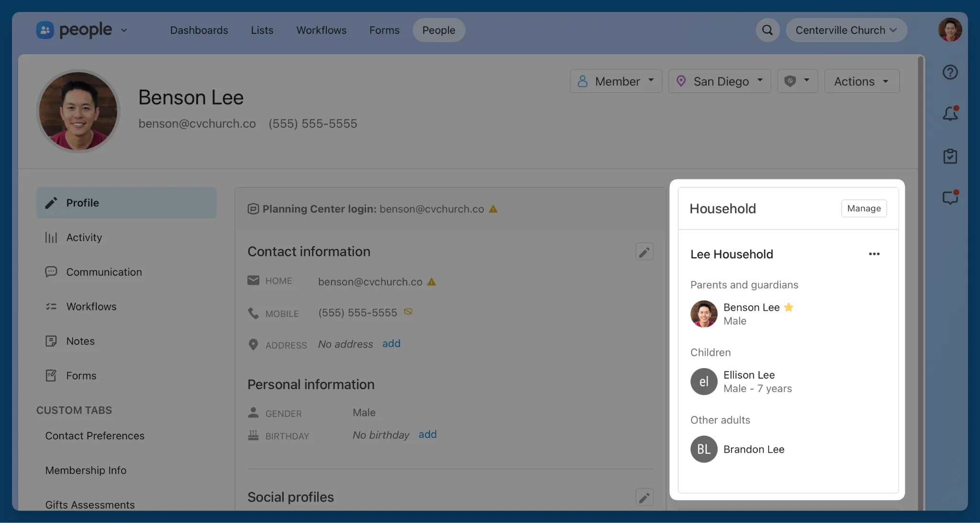Select the Contact Preferences custom tab
The width and height of the screenshot is (980, 523).
[95, 436]
